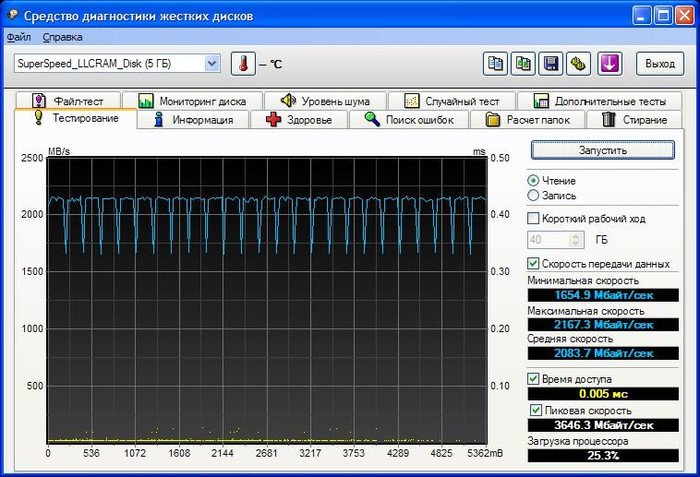Switch to the Стирание tab
The image size is (700, 477).
tap(635, 120)
